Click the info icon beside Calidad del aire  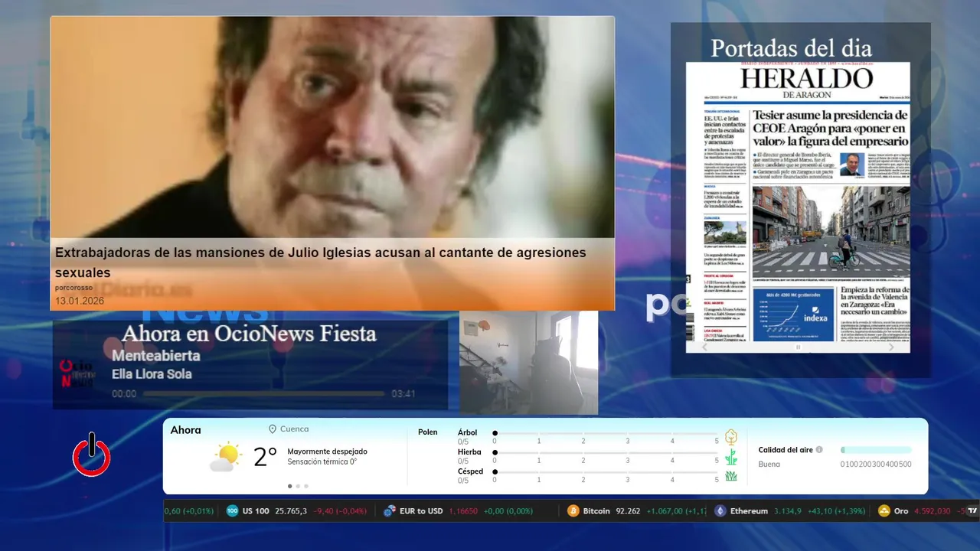[x=819, y=450]
